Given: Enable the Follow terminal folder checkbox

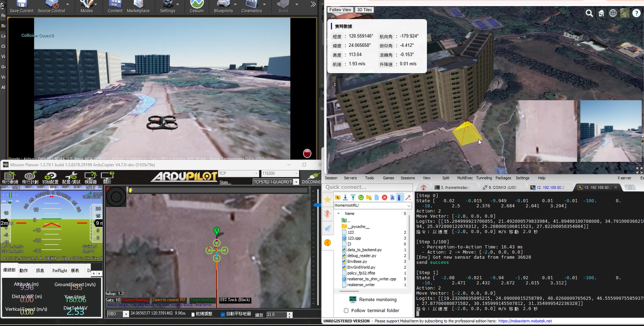Looking at the screenshot, I should click(x=346, y=311).
